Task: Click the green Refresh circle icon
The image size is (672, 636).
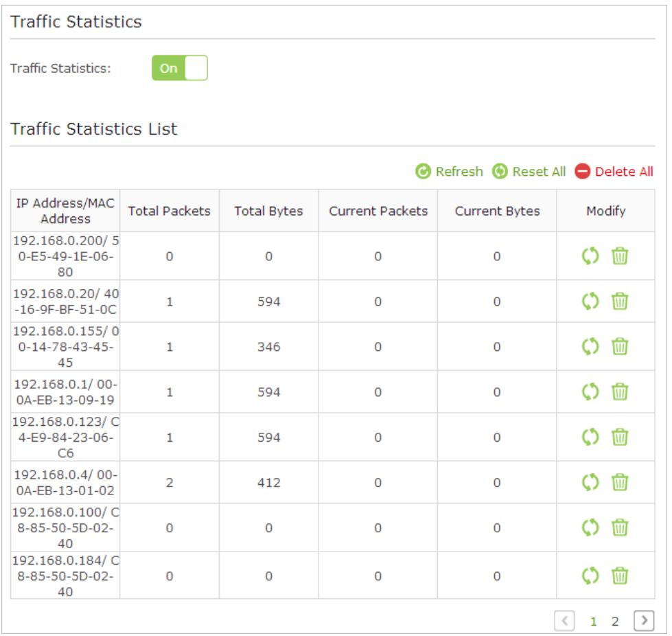Action: [x=423, y=172]
